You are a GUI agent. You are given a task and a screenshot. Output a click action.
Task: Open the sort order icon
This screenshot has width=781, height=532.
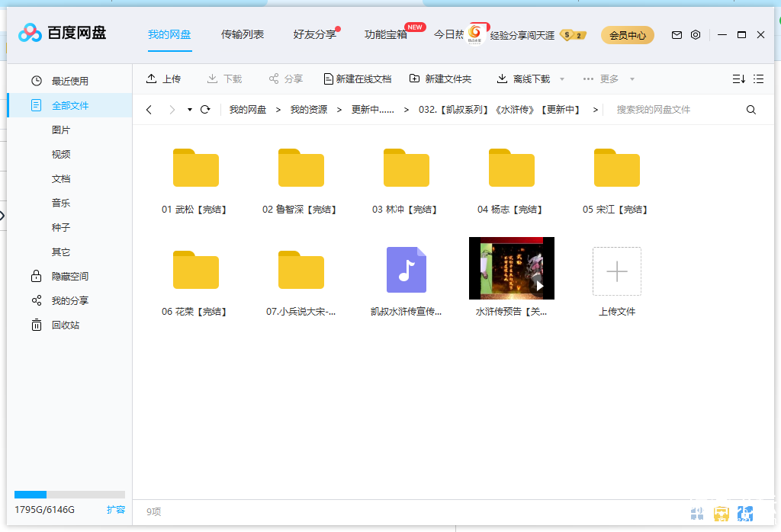click(738, 79)
